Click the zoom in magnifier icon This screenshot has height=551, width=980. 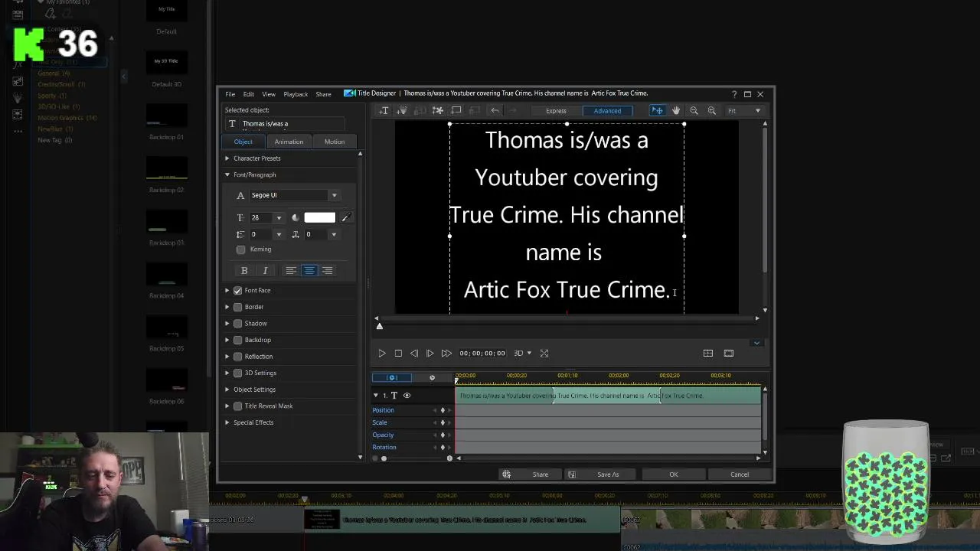click(712, 111)
